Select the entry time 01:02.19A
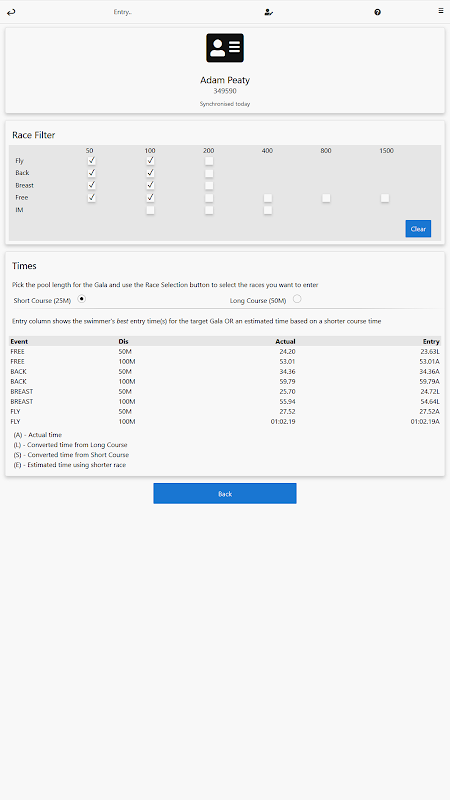This screenshot has height=800, width=450. pos(426,421)
